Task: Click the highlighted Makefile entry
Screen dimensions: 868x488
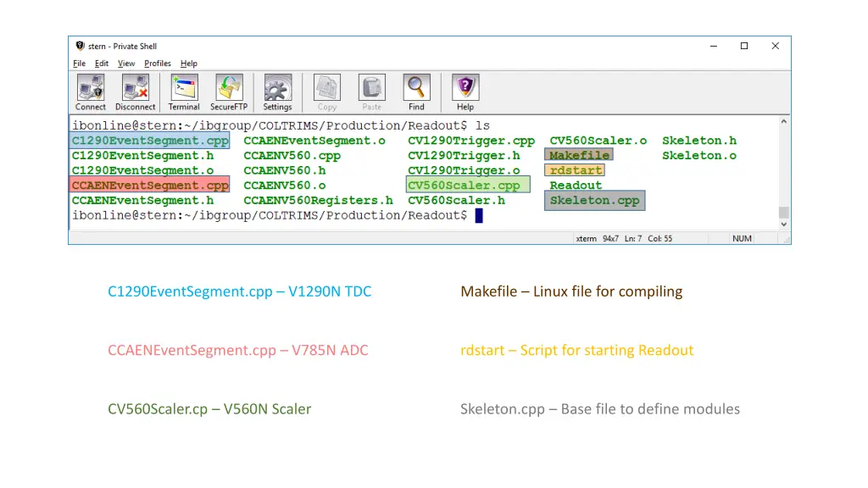Action: (579, 155)
